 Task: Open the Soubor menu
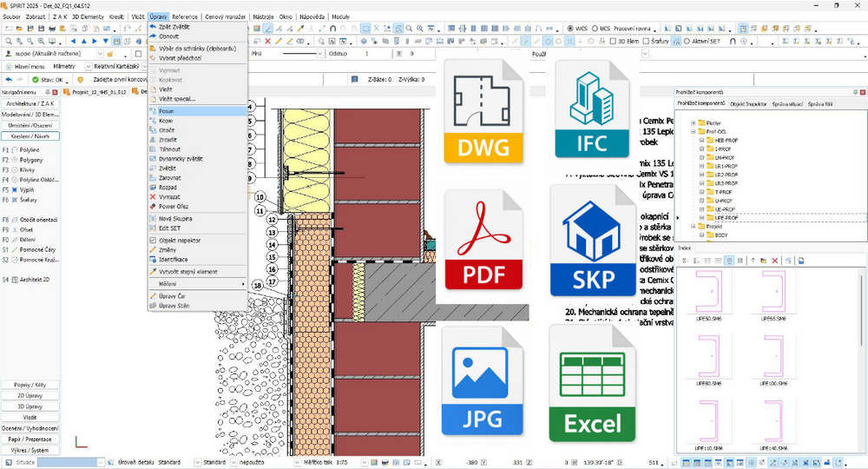coord(11,17)
